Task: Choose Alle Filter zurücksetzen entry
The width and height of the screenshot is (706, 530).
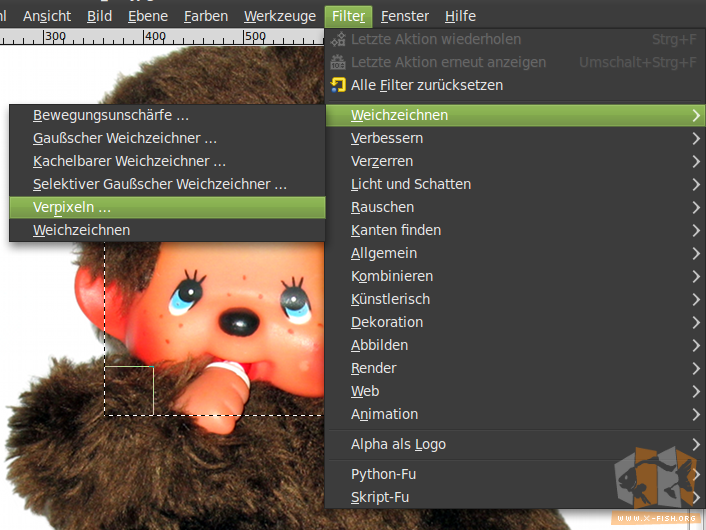Action: click(515, 85)
